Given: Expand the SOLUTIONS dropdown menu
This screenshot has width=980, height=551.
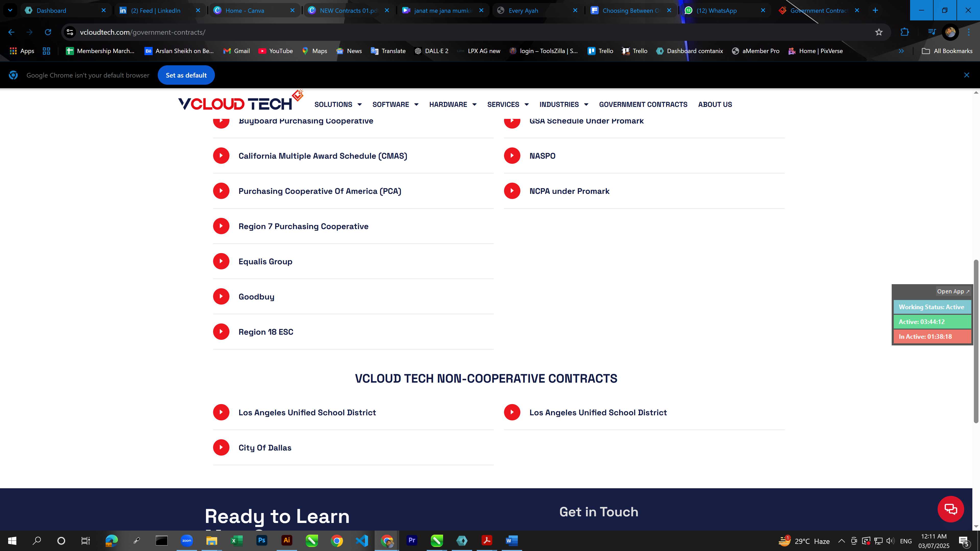Looking at the screenshot, I should (x=338, y=104).
